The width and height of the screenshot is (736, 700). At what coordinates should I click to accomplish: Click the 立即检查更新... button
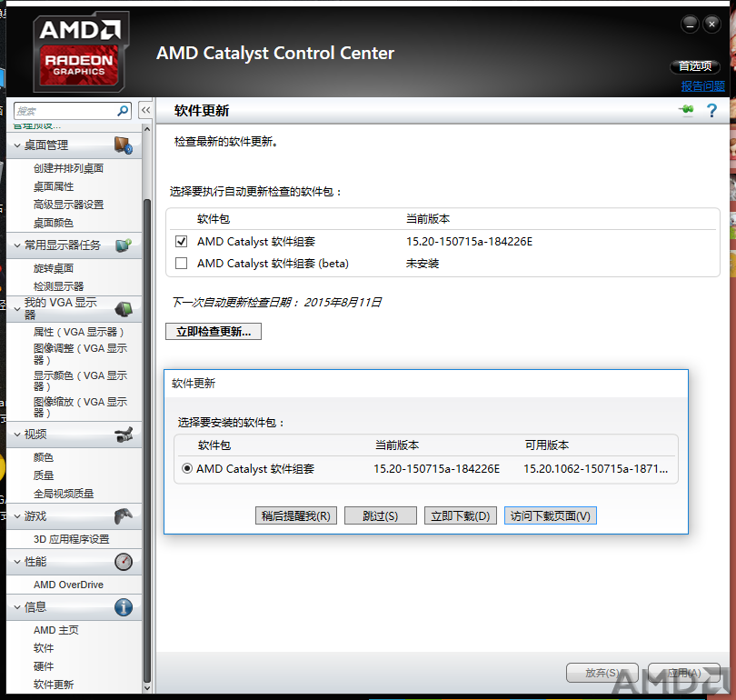[x=214, y=332]
